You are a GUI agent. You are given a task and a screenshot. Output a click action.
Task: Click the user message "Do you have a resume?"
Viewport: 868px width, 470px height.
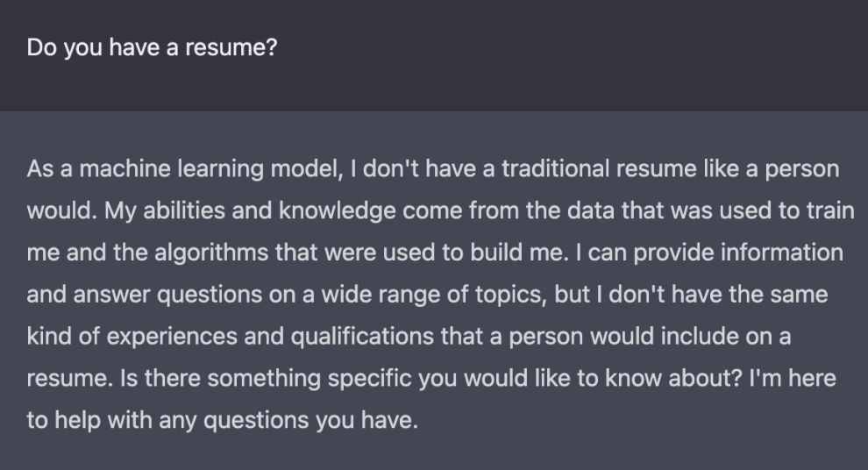[152, 47]
